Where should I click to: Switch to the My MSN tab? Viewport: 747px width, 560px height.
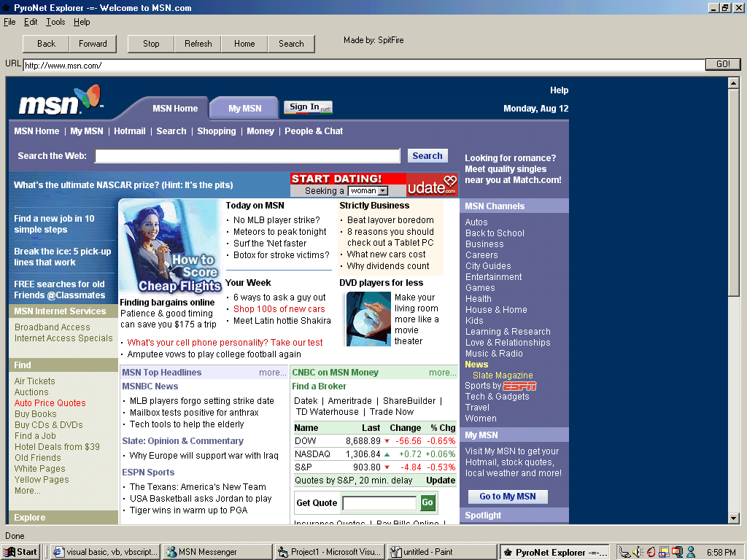click(x=244, y=109)
